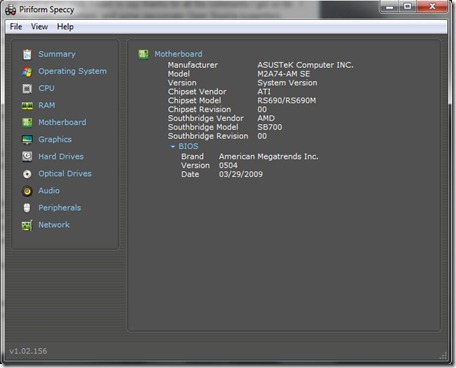This screenshot has height=368, width=456.
Task: Click the Operating System Windows flag icon
Action: tap(27, 71)
